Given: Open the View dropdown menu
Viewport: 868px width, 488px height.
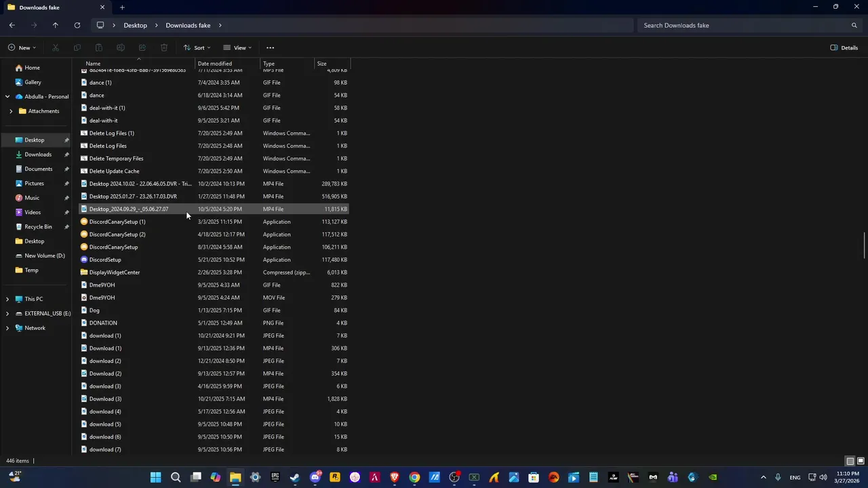Looking at the screenshot, I should click(x=237, y=47).
